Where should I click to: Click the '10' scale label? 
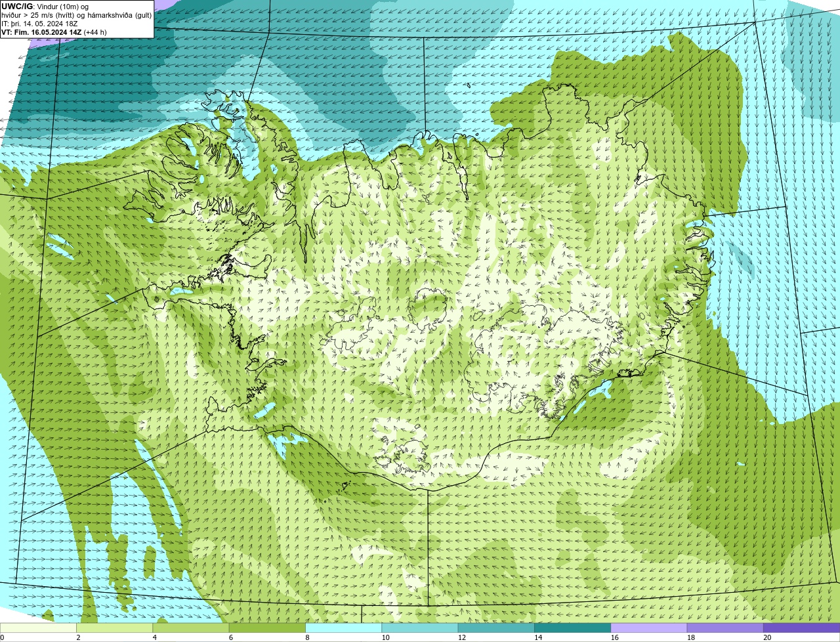[x=385, y=637]
